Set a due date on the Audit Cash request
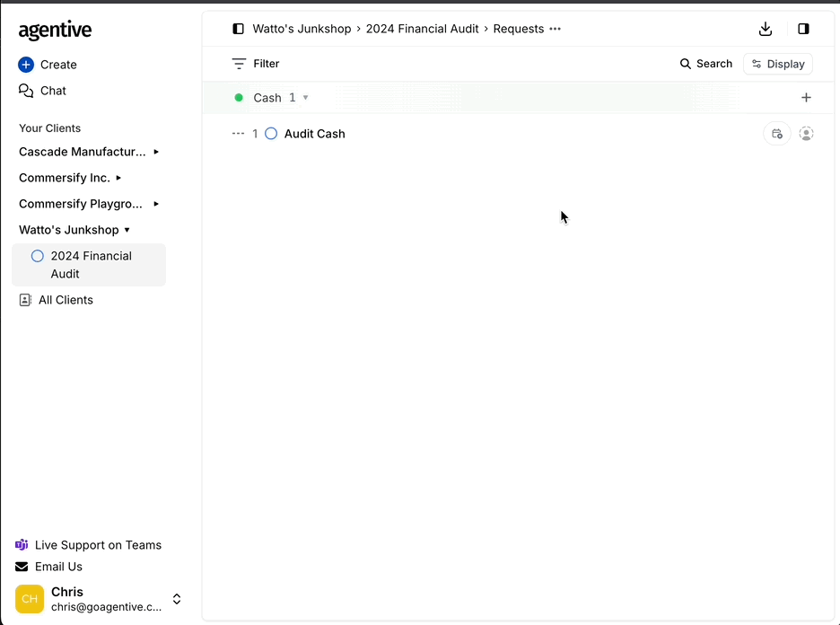 click(776, 133)
